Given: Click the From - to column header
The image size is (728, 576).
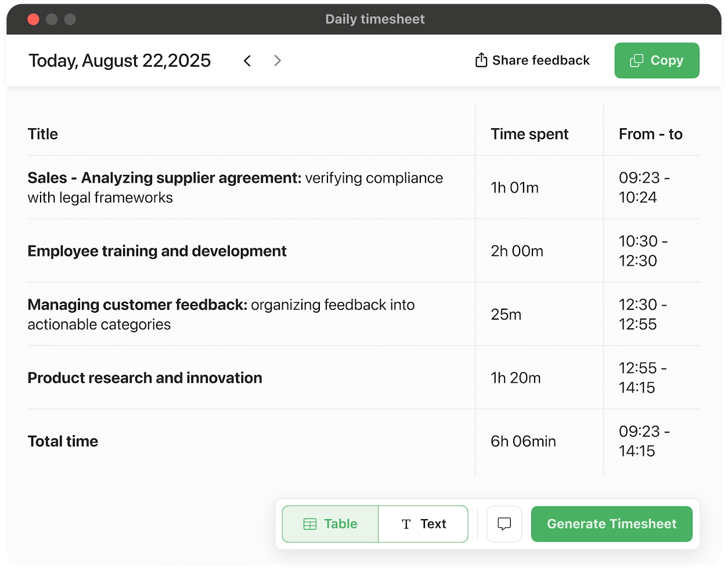Looking at the screenshot, I should click(x=650, y=134).
